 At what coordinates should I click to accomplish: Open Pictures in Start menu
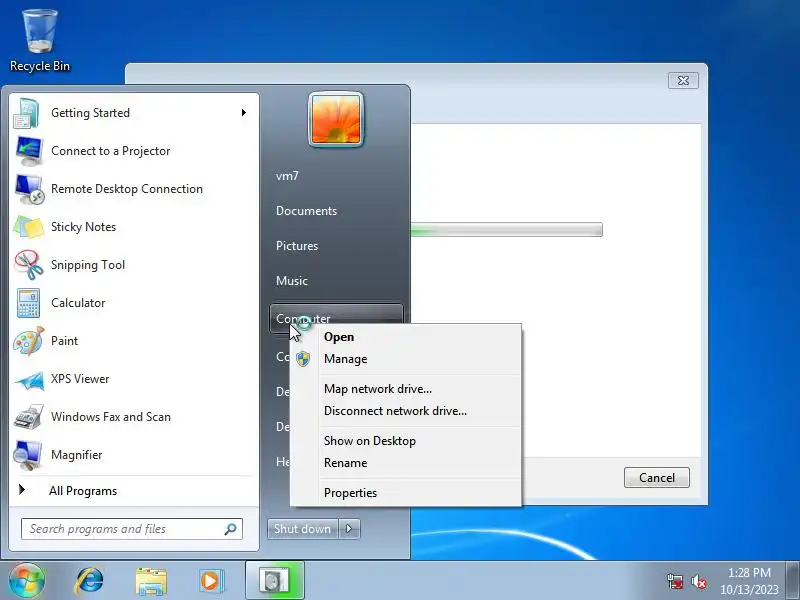(x=297, y=246)
